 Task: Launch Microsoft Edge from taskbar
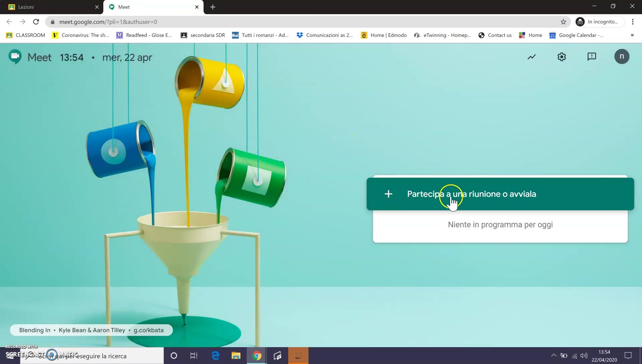tap(215, 356)
